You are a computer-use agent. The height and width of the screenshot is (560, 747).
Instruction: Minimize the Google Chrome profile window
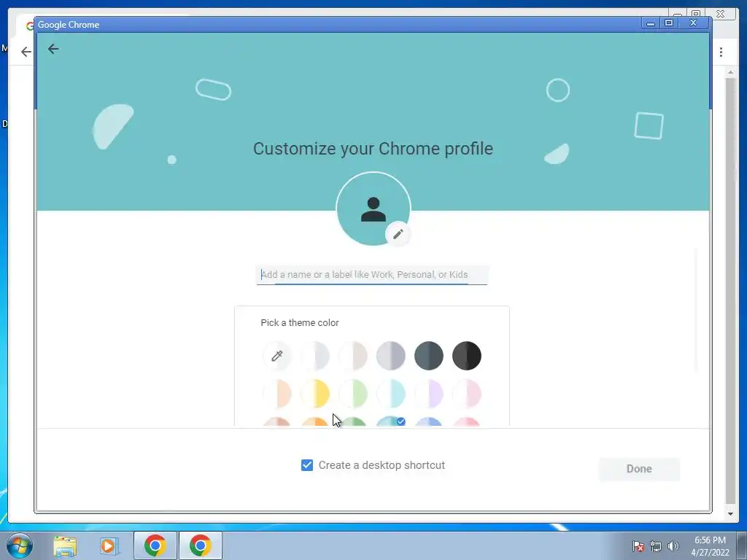(x=650, y=23)
